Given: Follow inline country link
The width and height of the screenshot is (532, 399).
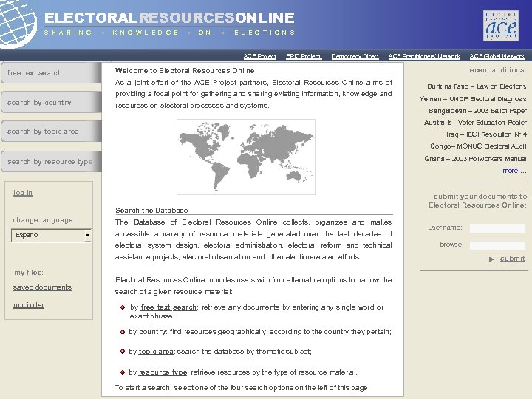Looking at the screenshot, I should [152, 332].
